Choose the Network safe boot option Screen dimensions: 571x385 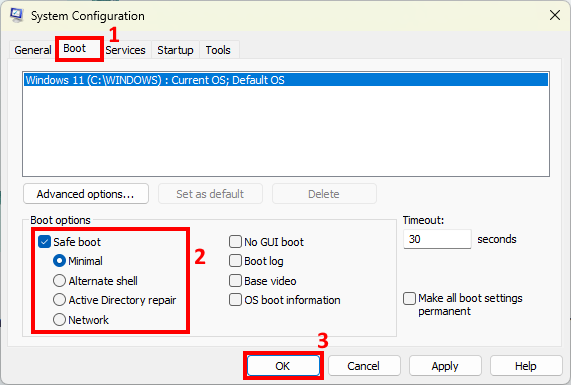(x=59, y=320)
